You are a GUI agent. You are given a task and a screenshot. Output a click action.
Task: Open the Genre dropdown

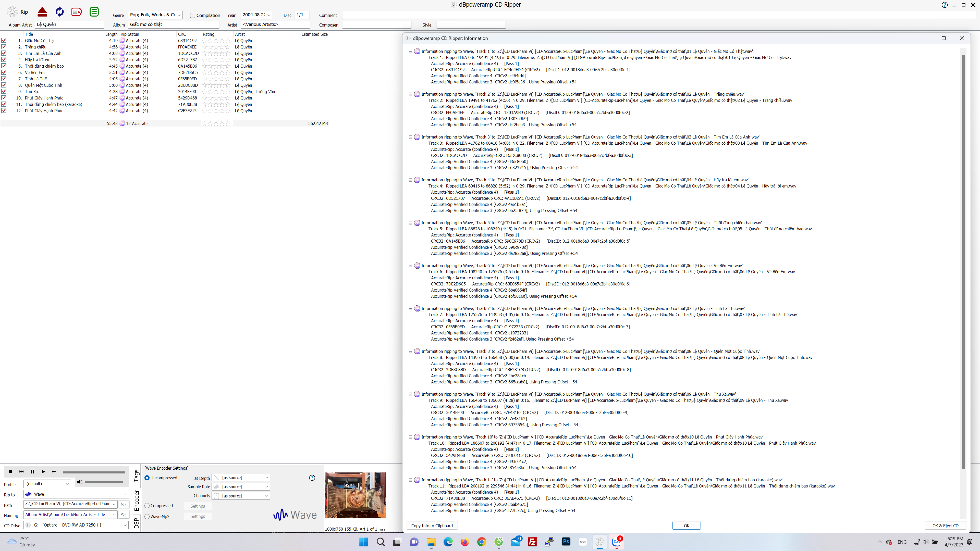point(179,15)
